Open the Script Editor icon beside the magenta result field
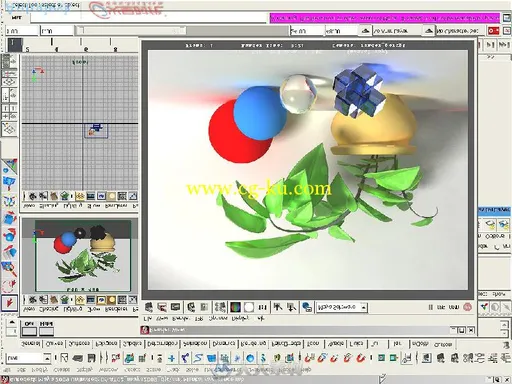 point(507,17)
